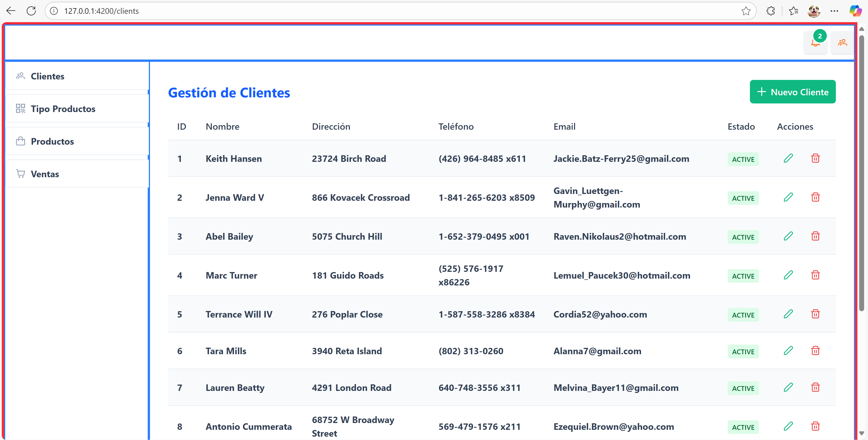Delete Marc Turner with the trash icon
Screen dimensions: 868x440
(815, 275)
